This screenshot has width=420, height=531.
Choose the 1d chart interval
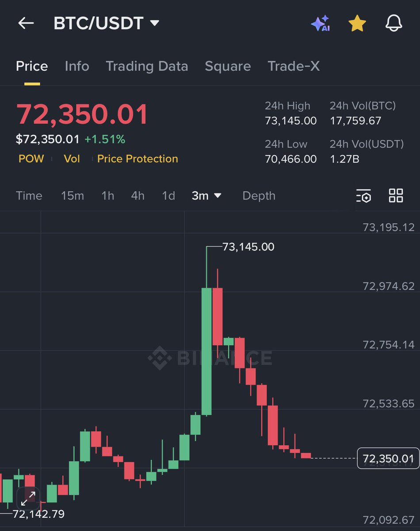tap(168, 196)
